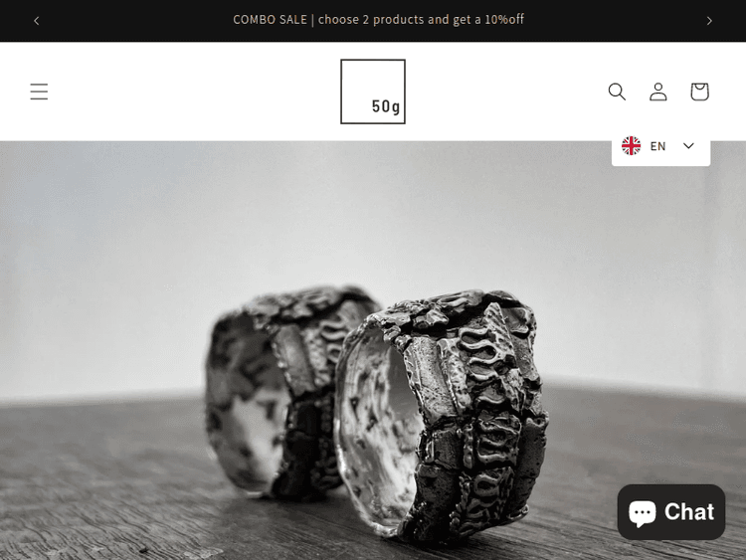This screenshot has height=560, width=746.
Task: Click the UK flag icon
Action: (631, 145)
